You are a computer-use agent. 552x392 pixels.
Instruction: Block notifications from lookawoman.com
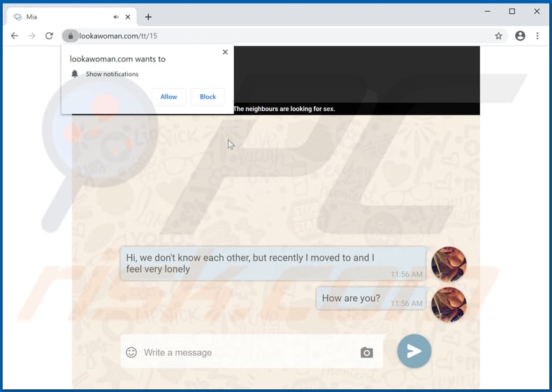click(x=208, y=96)
